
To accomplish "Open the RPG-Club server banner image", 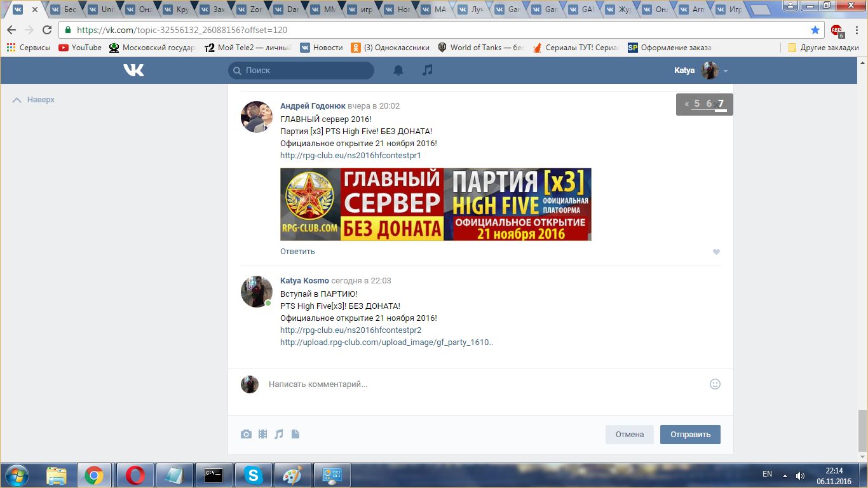I will coord(436,204).
